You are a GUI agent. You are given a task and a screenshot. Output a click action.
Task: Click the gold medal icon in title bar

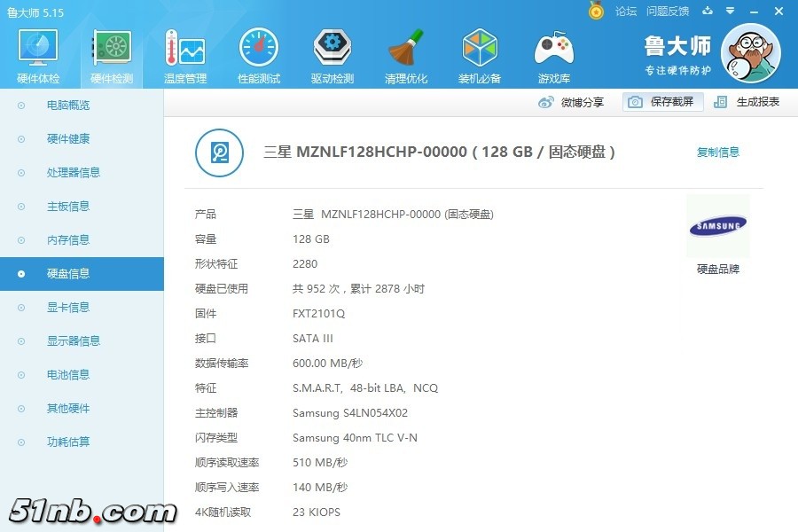[x=597, y=11]
